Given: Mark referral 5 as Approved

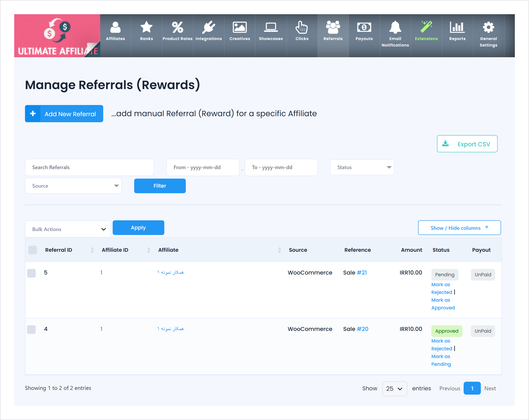Looking at the screenshot, I should (x=443, y=304).
